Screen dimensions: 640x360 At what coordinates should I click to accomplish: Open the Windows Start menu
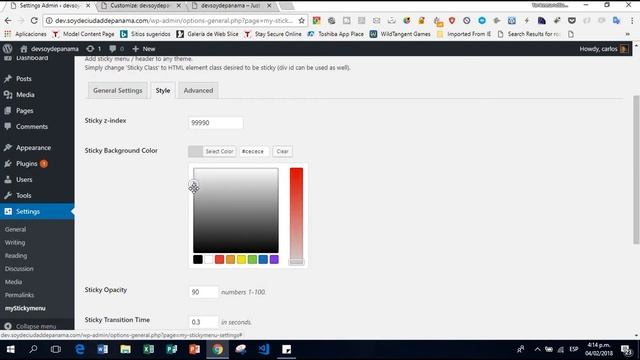point(11,349)
